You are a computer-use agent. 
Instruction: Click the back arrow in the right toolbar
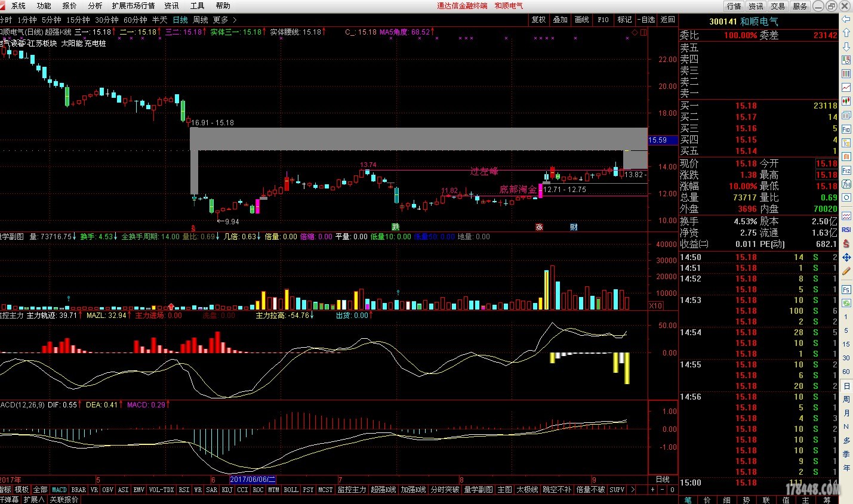pyautogui.click(x=846, y=19)
